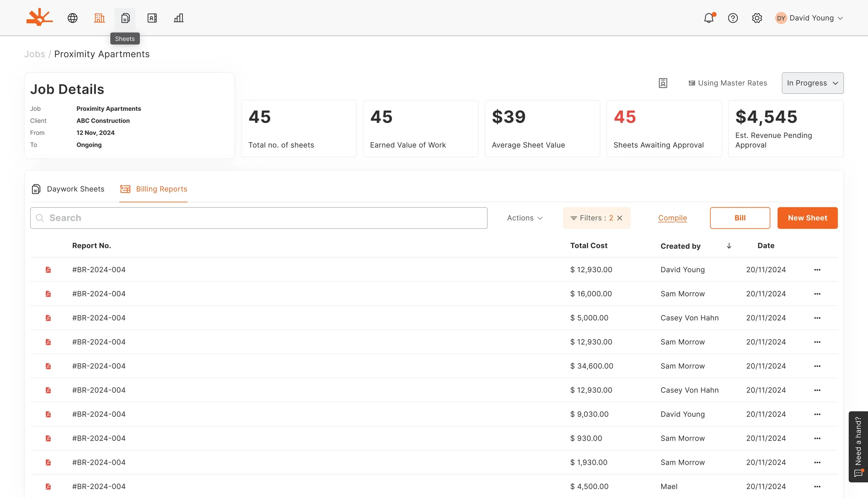The width and height of the screenshot is (868, 498).
Task: Open the notifications bell
Action: click(x=709, y=18)
